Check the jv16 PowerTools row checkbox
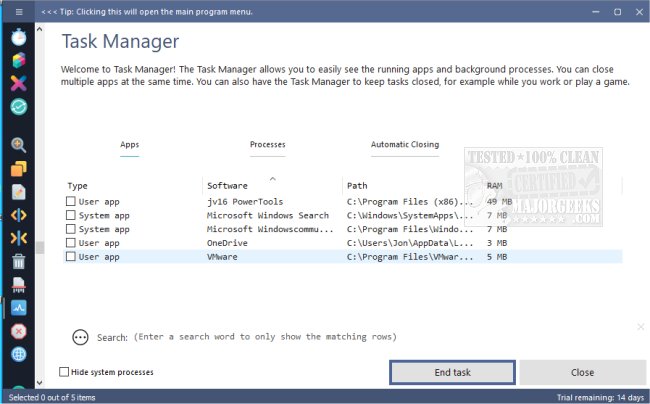 [71, 202]
